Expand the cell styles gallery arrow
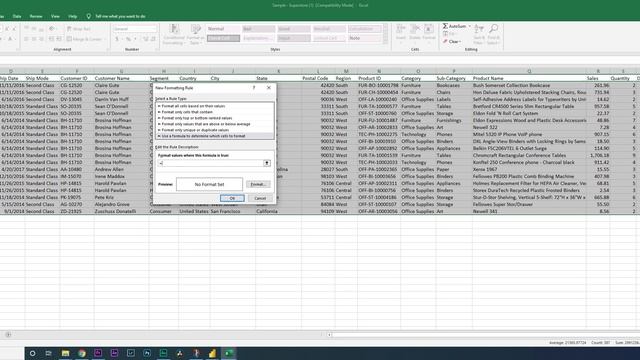Screen dimensions: 640x360 point(385,42)
